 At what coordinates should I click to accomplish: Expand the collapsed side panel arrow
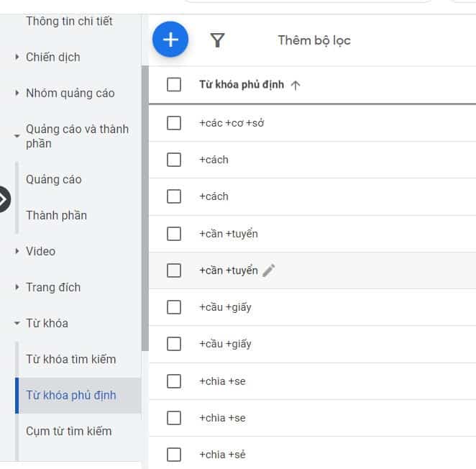(x=4, y=199)
